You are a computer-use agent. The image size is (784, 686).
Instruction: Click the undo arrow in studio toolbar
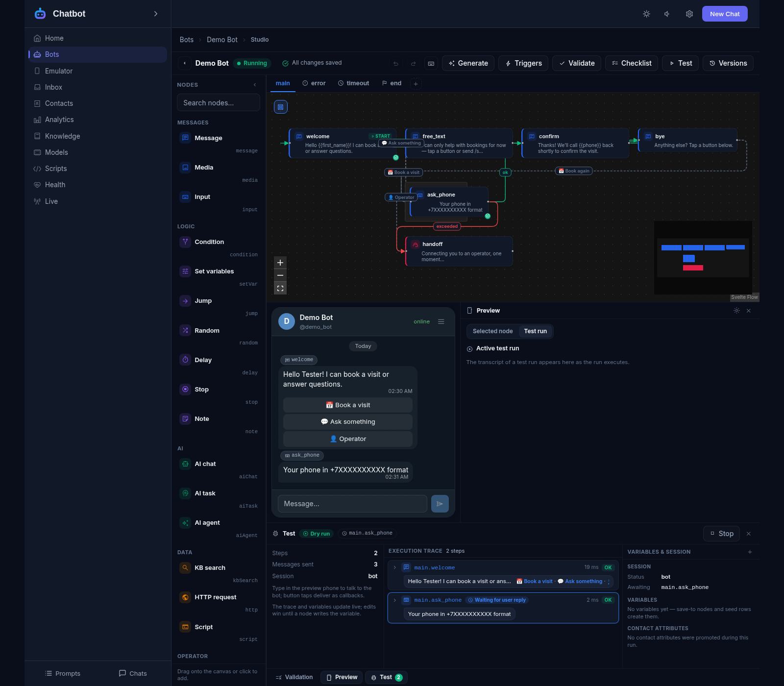click(396, 63)
